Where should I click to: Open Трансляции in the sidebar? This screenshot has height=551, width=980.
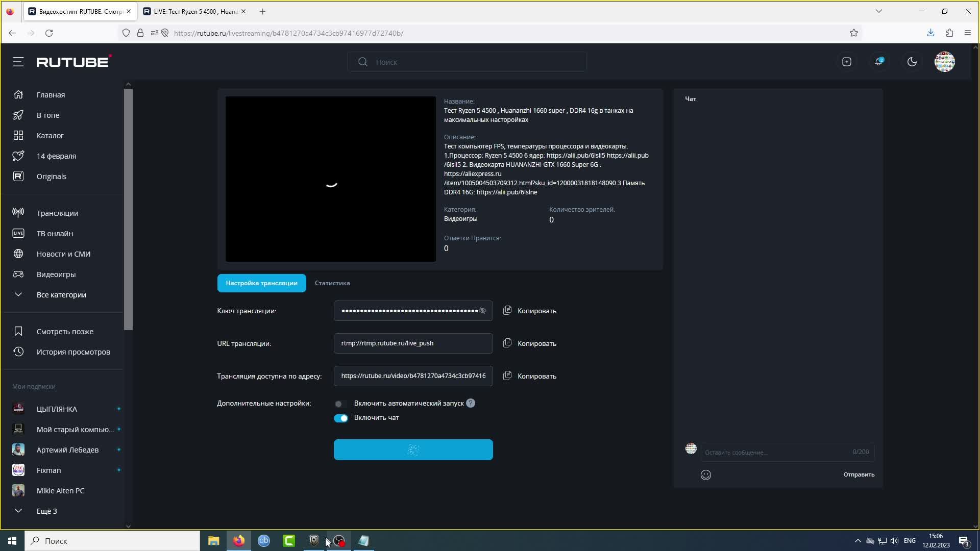[x=57, y=213]
